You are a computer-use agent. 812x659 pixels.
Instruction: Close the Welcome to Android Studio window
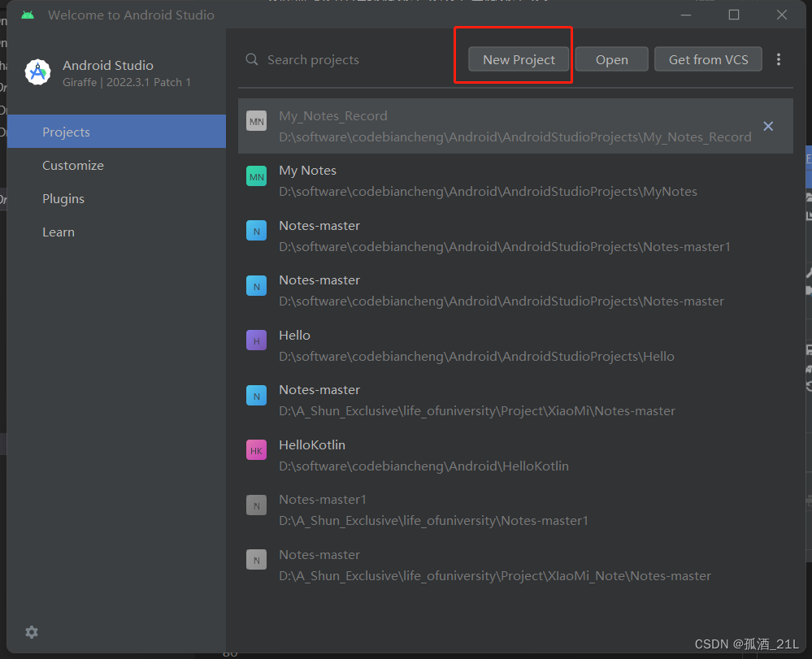(781, 15)
